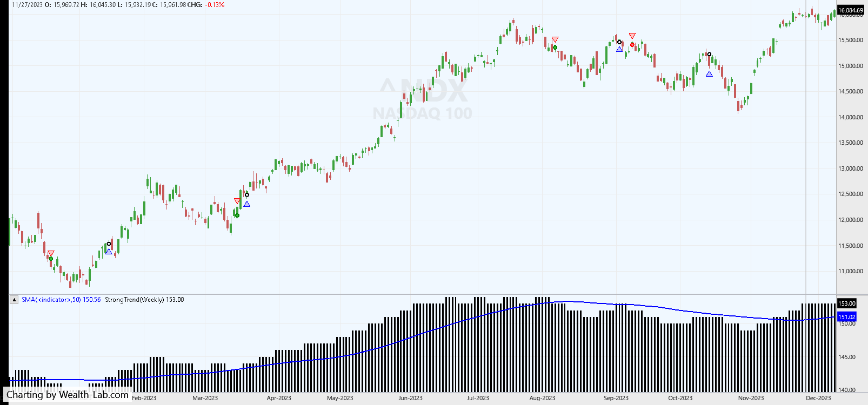Click the January red down-triangle trade marker
Image resolution: width=868 pixels, height=405 pixels.
click(x=51, y=253)
